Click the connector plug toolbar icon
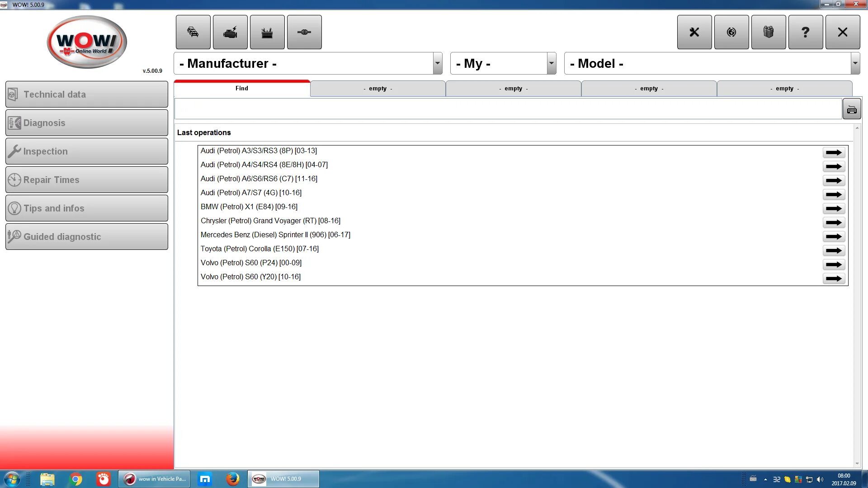The image size is (868, 488). 304,32
